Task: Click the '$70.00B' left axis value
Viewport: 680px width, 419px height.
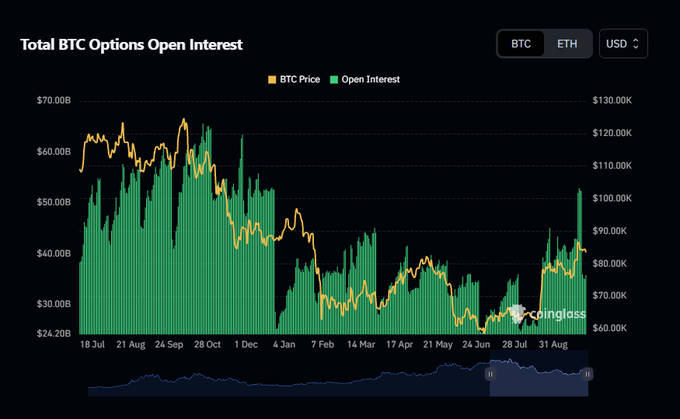Action: [54, 101]
